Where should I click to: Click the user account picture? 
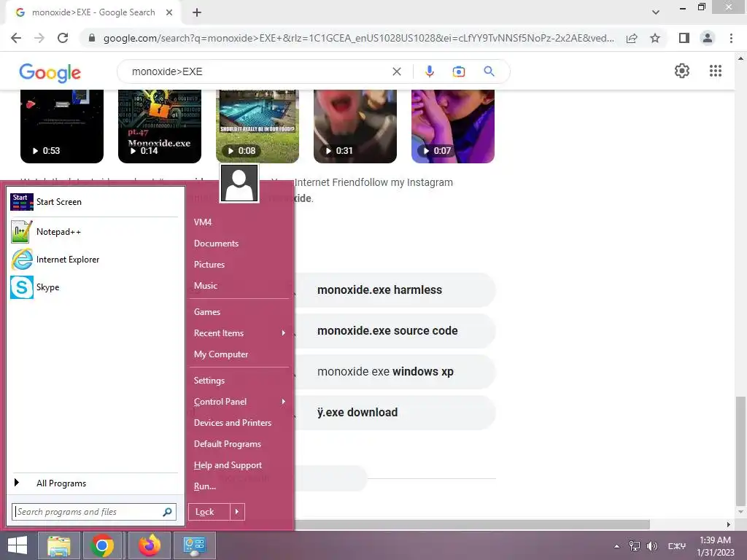[x=239, y=183]
